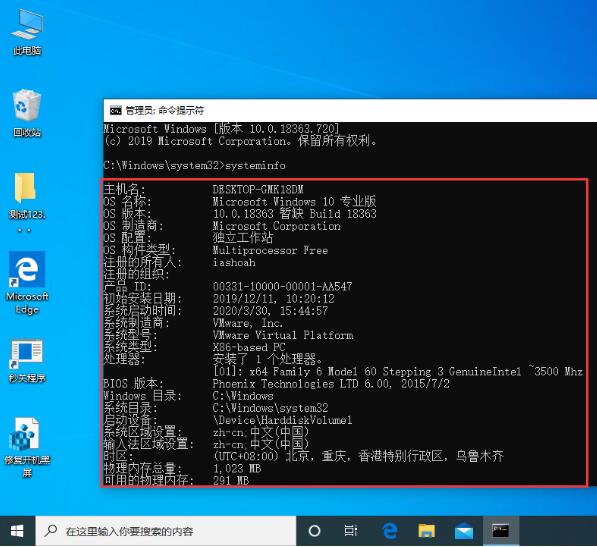Screen dimensions: 597x547
Task: Click Multiprocessor Free value
Action: point(270,250)
